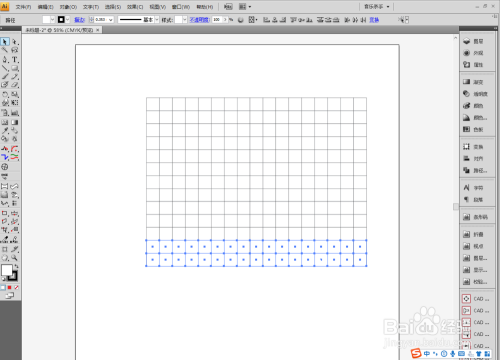Open 路径查找器 (Pathfinder) panel
Screen dimensions: 500x360
pyautogui.click(x=477, y=171)
